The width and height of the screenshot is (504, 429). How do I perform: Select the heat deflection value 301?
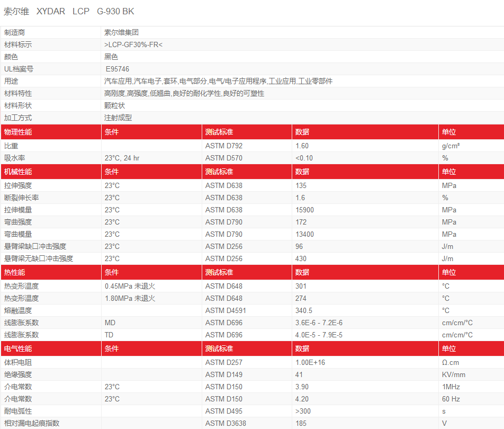click(301, 286)
